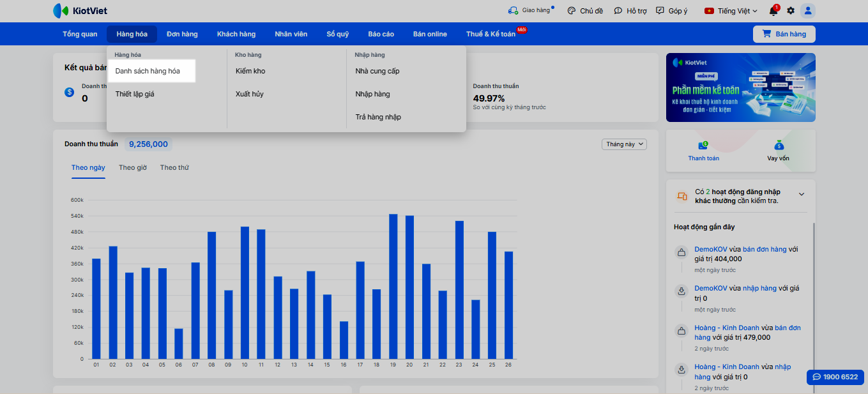Open bán đơn hàng link for 404,000
This screenshot has height=394, width=868.
tap(765, 249)
